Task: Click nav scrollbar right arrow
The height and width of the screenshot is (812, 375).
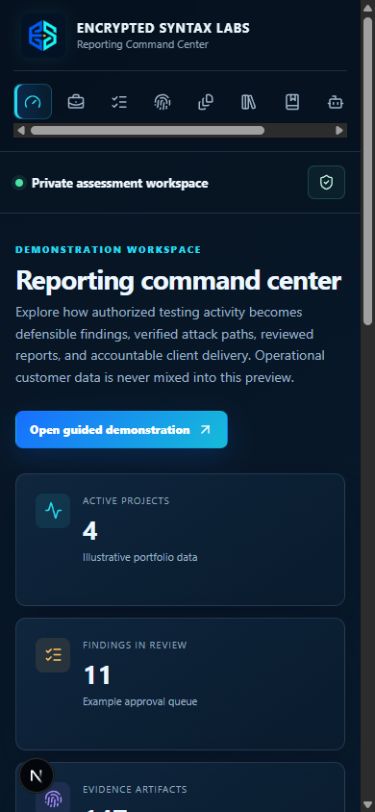Action: [340, 130]
